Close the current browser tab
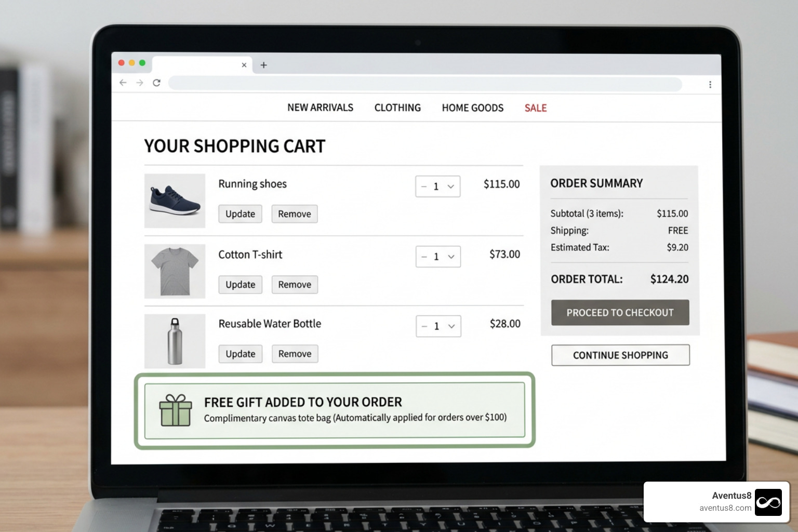 (x=244, y=65)
